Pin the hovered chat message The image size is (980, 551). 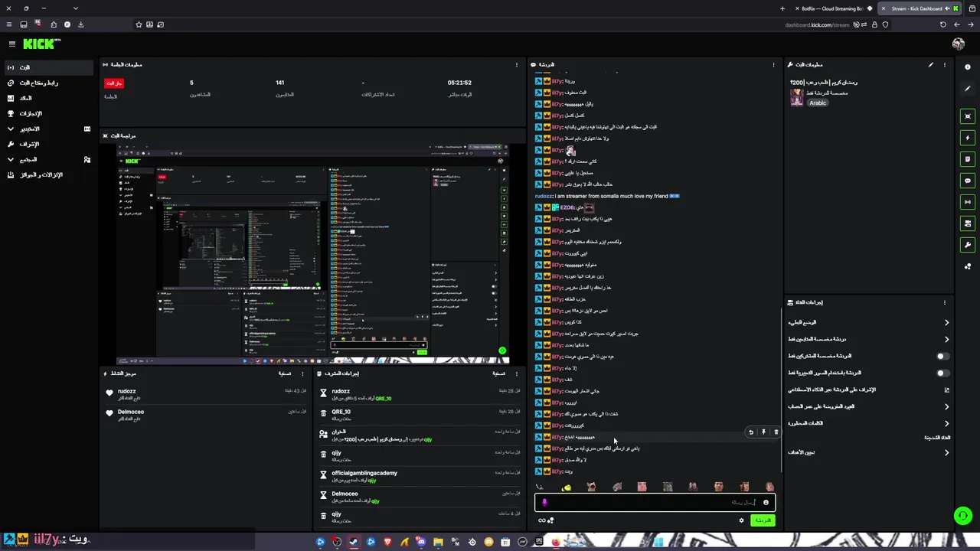tap(763, 432)
